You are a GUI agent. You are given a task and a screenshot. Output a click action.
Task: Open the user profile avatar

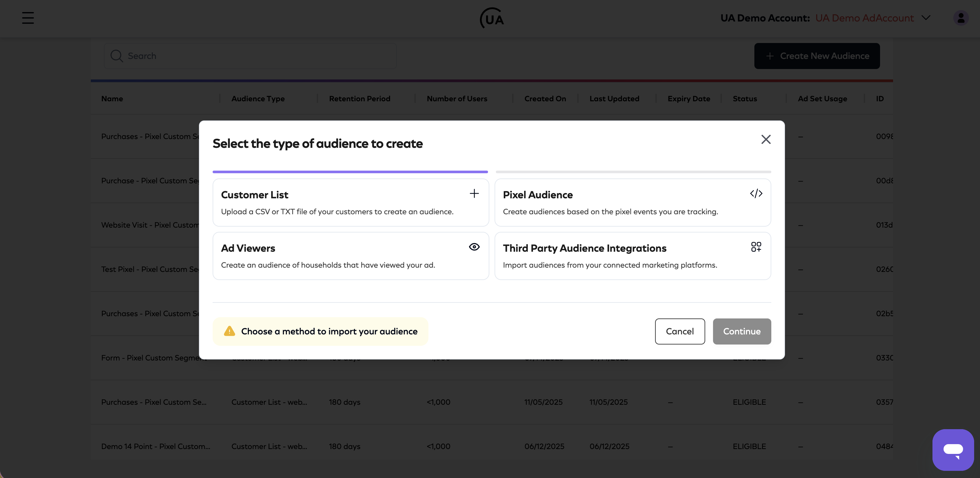tap(960, 18)
